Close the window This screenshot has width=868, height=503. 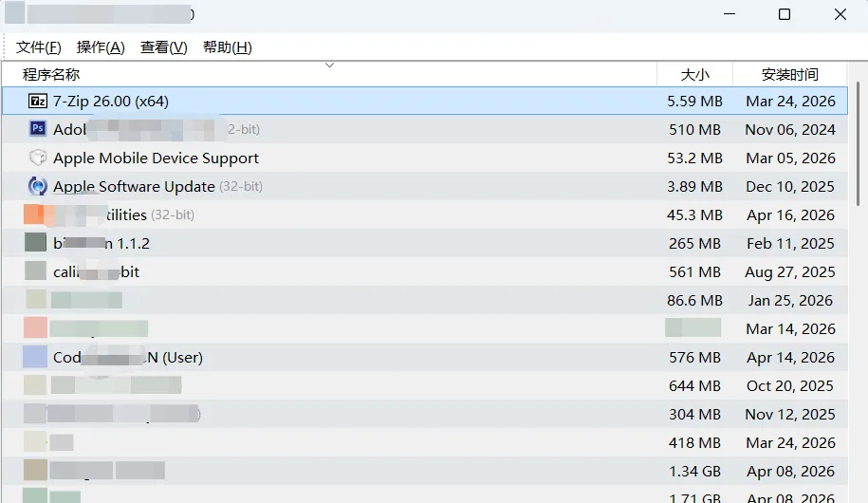840,14
